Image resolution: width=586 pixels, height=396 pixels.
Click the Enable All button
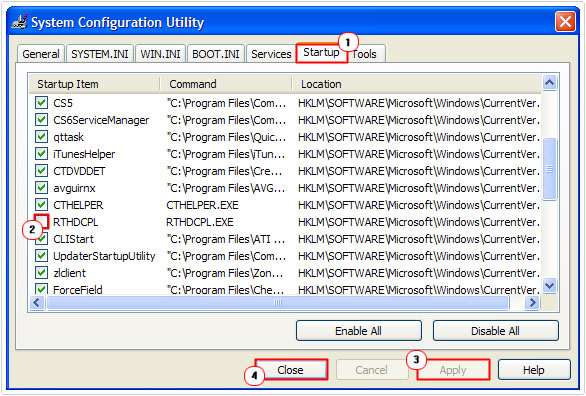tap(358, 331)
